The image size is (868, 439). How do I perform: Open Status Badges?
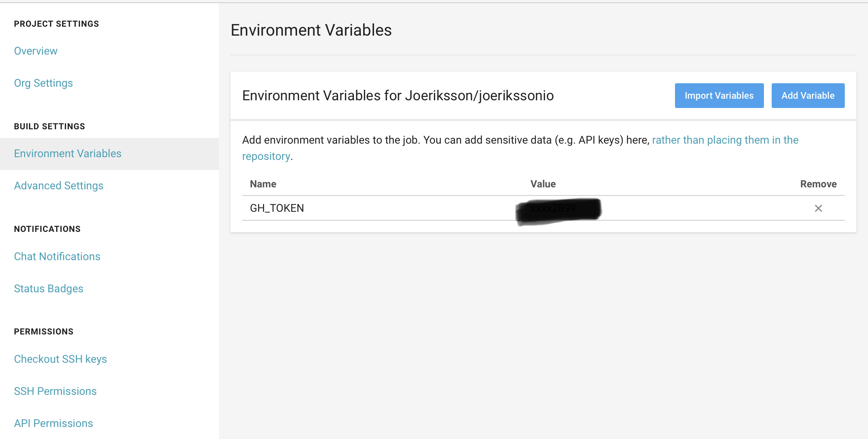[48, 288]
